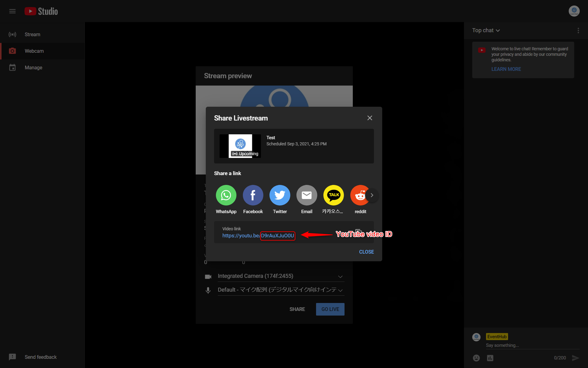Click the Send feedback icon
This screenshot has width=588, height=368.
[12, 357]
